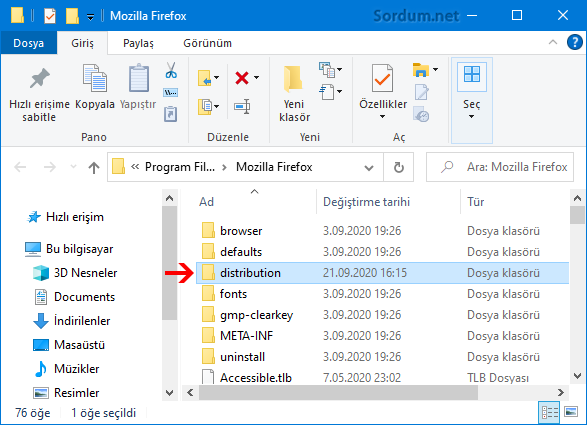
Task: Open recent locations dropdown arrow
Action: coord(73,167)
